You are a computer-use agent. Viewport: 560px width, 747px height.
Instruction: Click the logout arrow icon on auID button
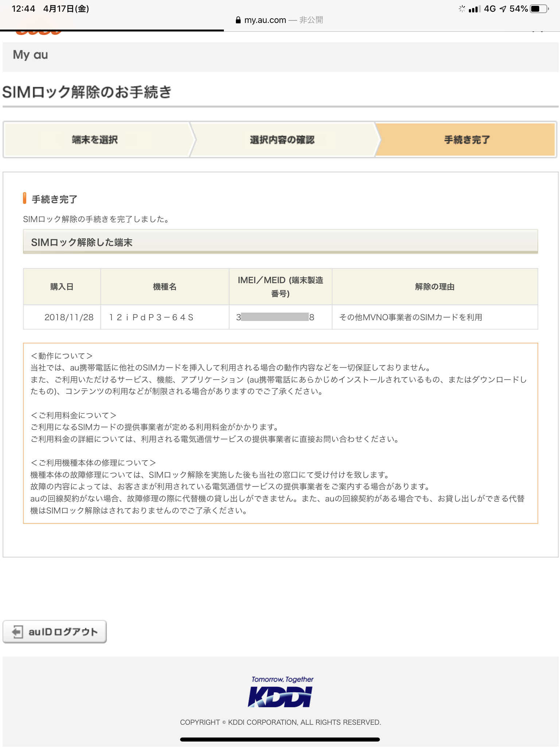coord(17,631)
